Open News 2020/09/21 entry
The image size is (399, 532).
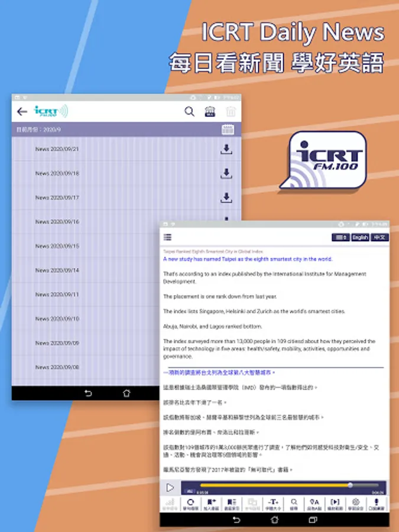click(57, 149)
